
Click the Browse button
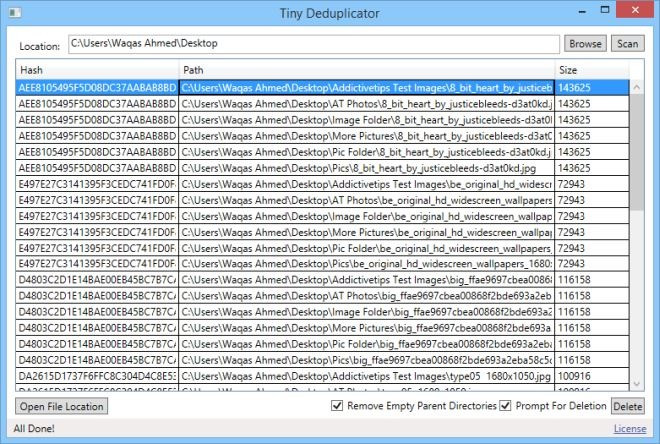pyautogui.click(x=585, y=44)
